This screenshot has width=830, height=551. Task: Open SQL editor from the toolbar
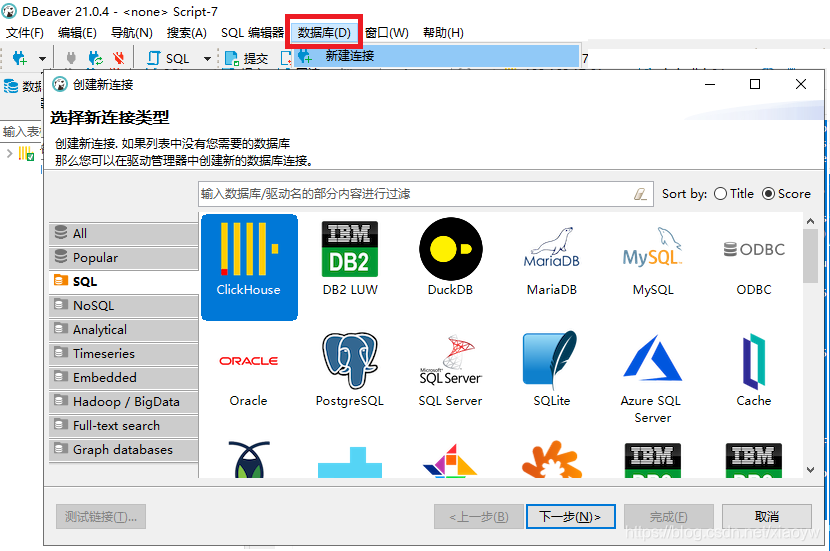[168, 58]
